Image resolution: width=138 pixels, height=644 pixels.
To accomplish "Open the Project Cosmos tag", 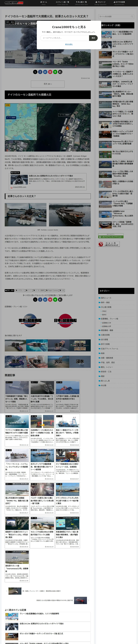I will coord(52,291).
